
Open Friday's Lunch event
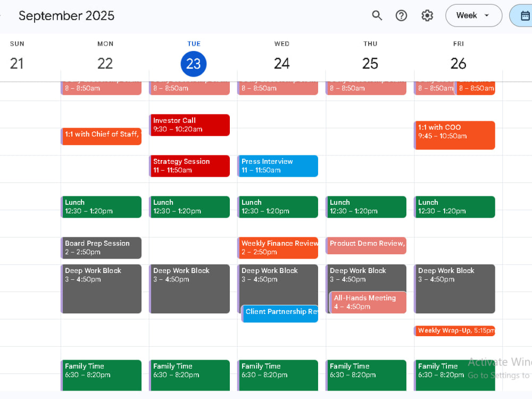[455, 206]
